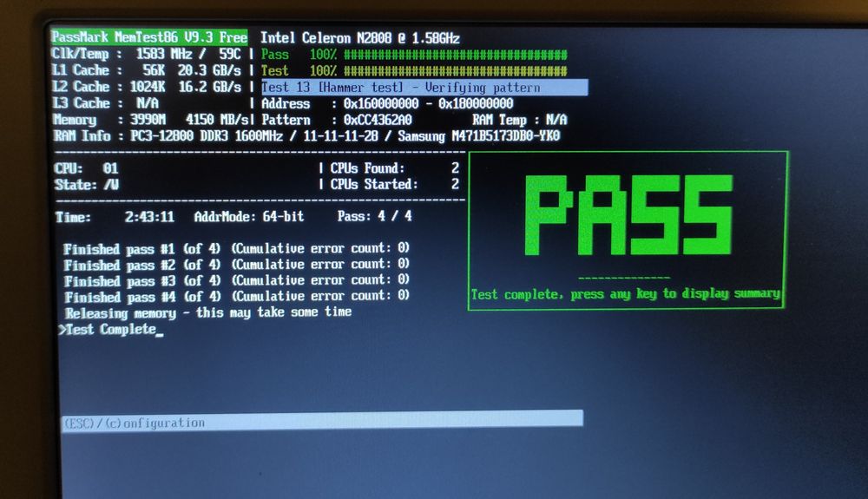Click the Time 2:43:11 readout
This screenshot has width=868, height=499.
[x=115, y=217]
